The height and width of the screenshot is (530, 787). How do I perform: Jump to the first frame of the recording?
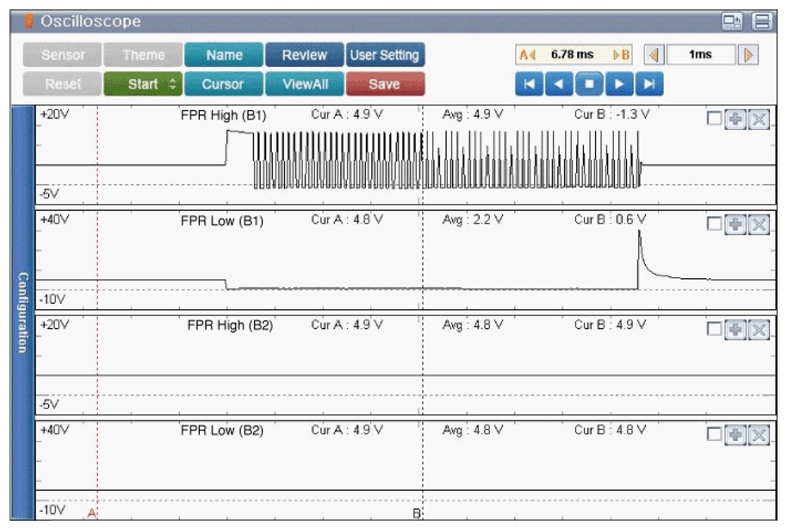pyautogui.click(x=529, y=84)
